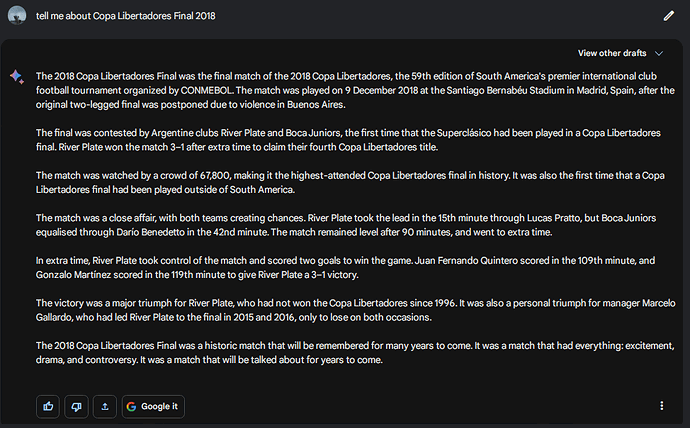Expand the drafts chevron arrow
Screen dimensions: 690x428
659,53
